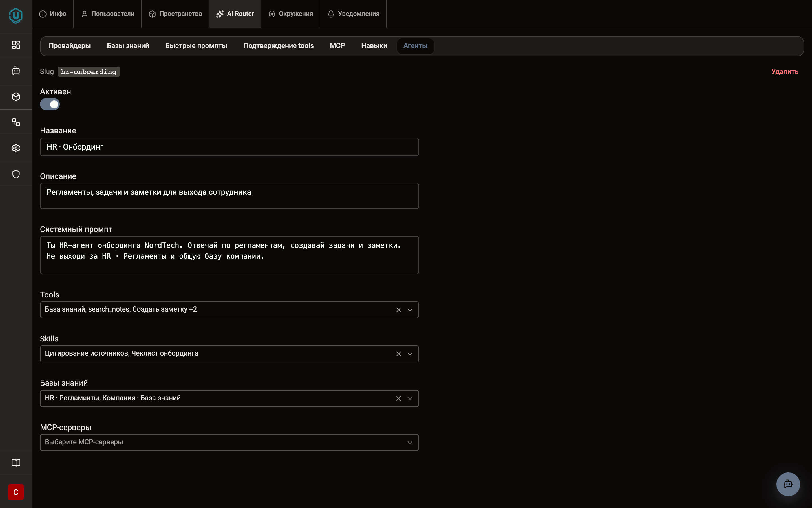
Task: Open the documentation book icon in sidebar
Action: [16, 463]
